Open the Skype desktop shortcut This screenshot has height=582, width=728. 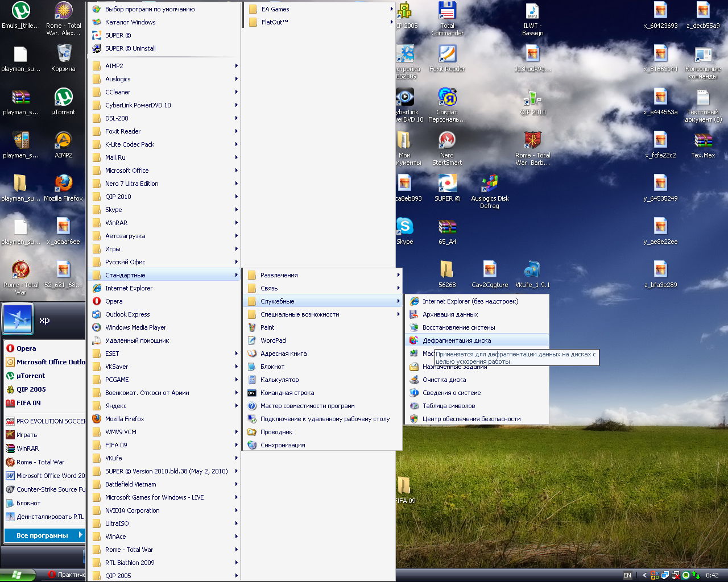click(x=405, y=231)
